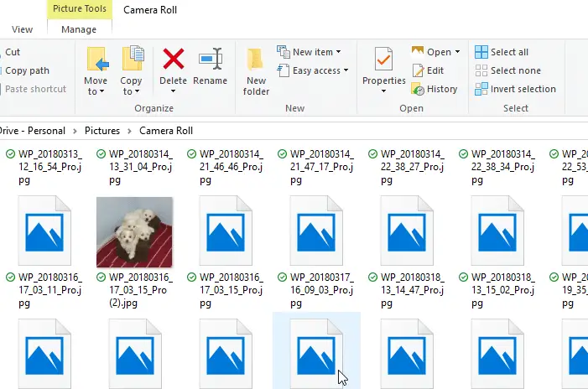This screenshot has width=588, height=389.
Task: Click the Copy to icon
Action: click(133, 58)
